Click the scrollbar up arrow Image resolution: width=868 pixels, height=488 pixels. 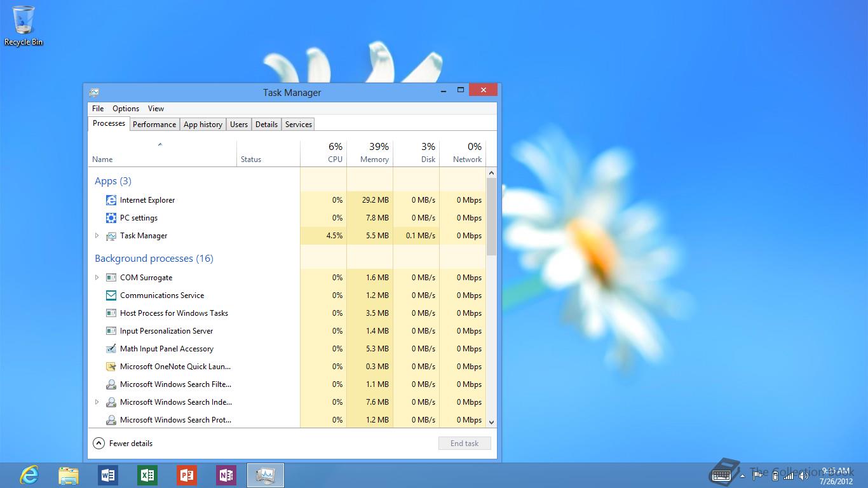coord(491,173)
